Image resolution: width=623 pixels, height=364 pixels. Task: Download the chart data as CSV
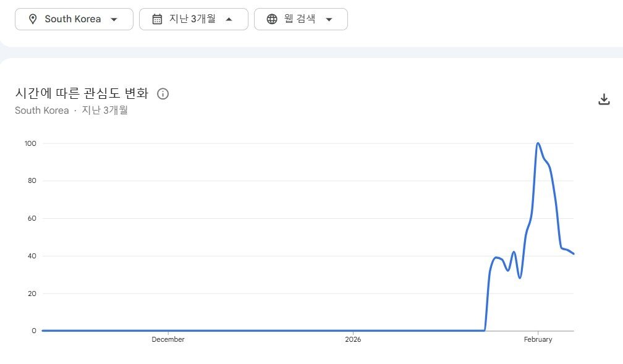tap(604, 99)
